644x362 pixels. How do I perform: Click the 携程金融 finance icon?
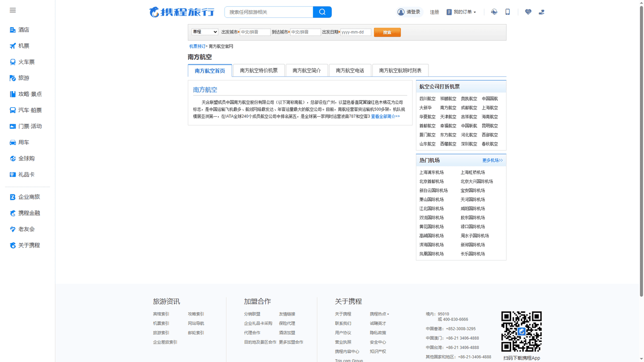(13, 213)
